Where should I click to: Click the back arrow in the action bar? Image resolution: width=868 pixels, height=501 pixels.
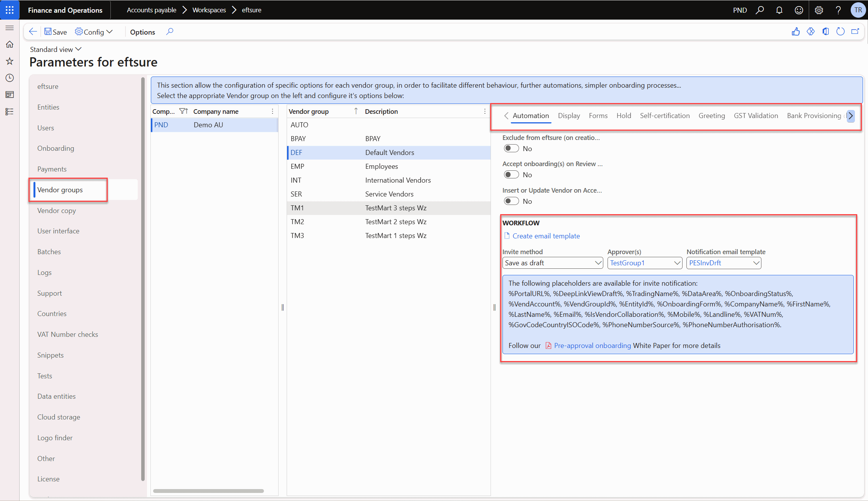tap(33, 32)
